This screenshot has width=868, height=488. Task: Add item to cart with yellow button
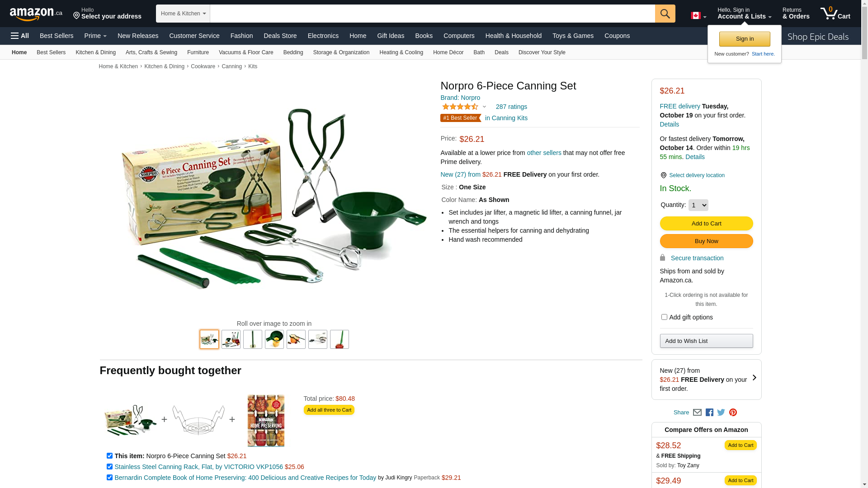tap(706, 223)
